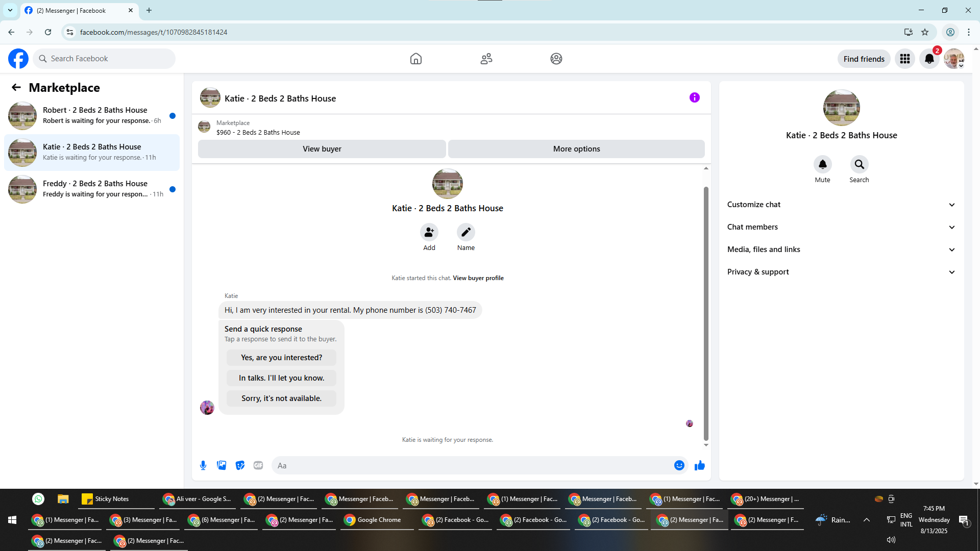The height and width of the screenshot is (551, 980).
Task: Search in conversation via magnifier icon
Action: pyautogui.click(x=859, y=164)
